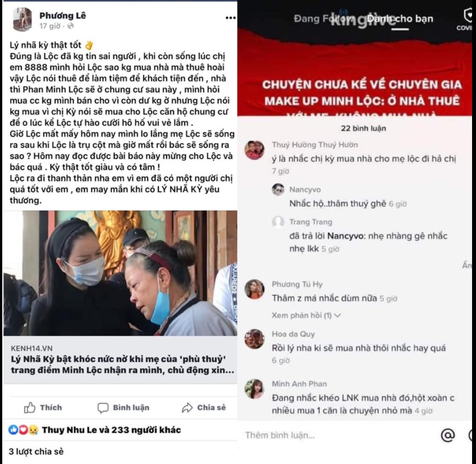Viewport: 476px width, 464px height.
Task: Open Minh Anh Phan's avatar
Action: [255, 389]
